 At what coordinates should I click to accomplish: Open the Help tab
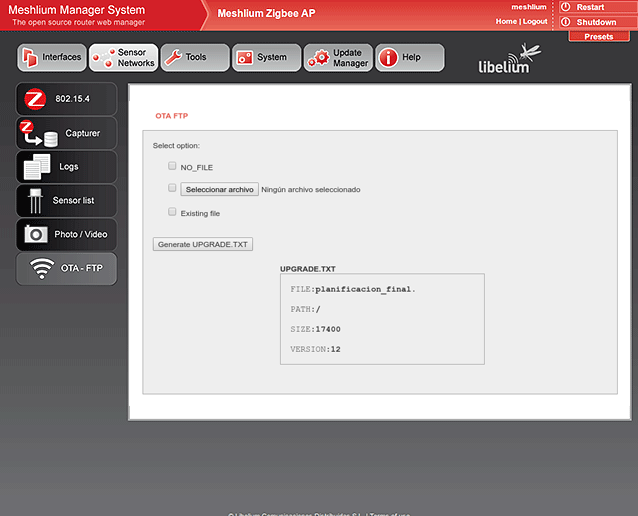(x=410, y=58)
